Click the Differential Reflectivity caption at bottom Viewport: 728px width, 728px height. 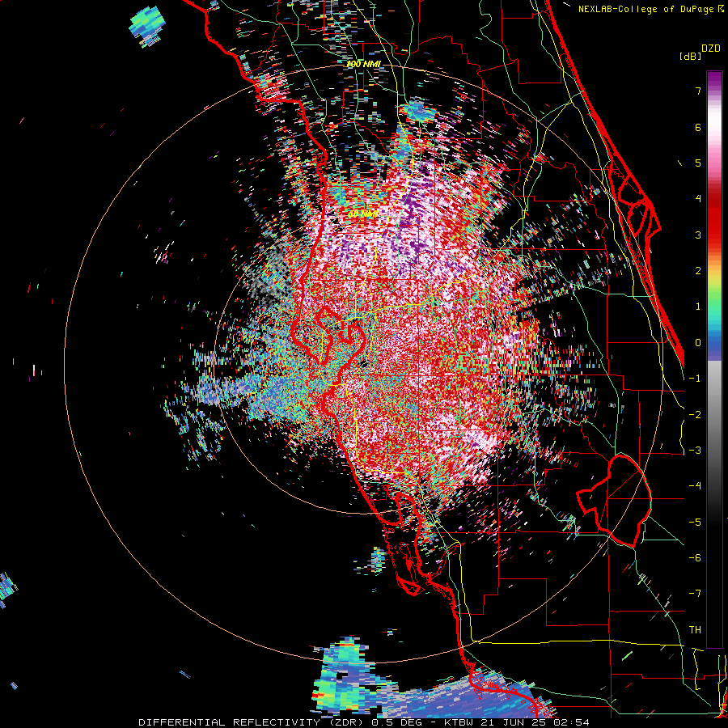[363, 722]
